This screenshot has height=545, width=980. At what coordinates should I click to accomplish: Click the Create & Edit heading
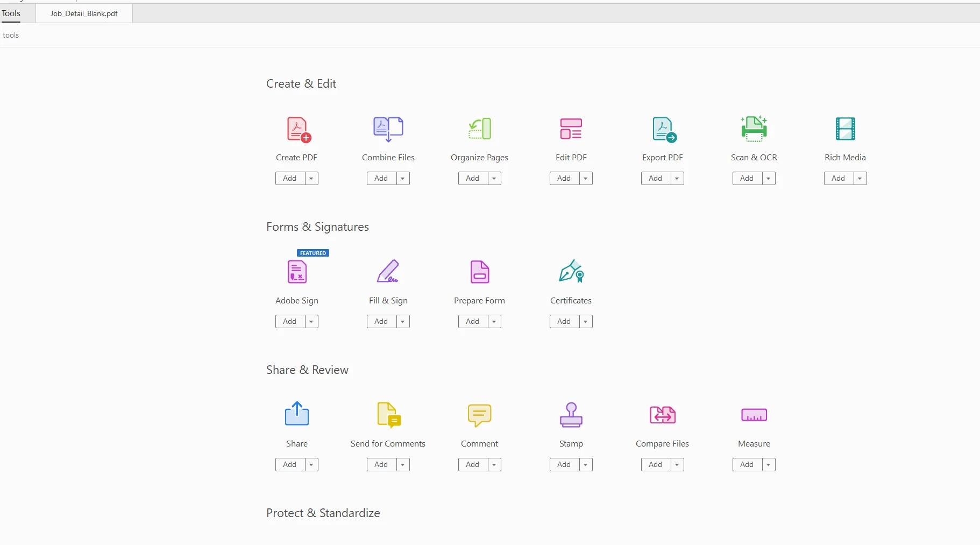coord(301,84)
